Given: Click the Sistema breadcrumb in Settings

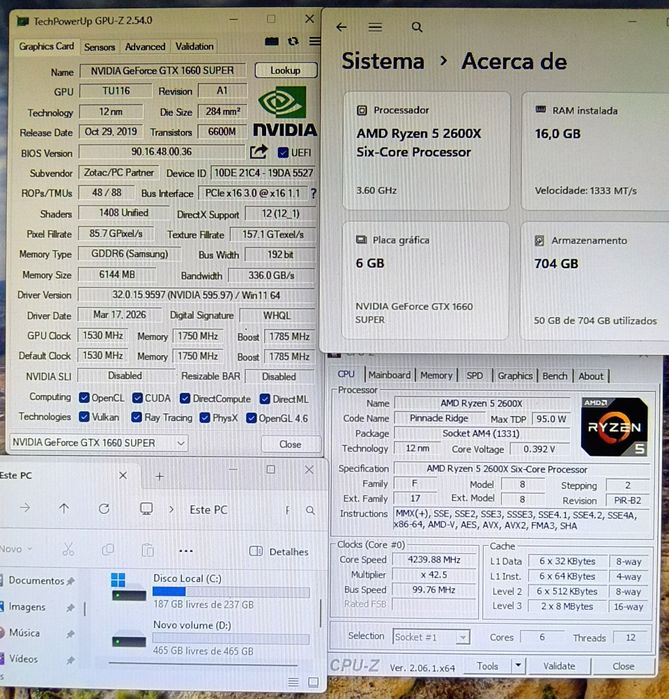Looking at the screenshot, I should (383, 61).
